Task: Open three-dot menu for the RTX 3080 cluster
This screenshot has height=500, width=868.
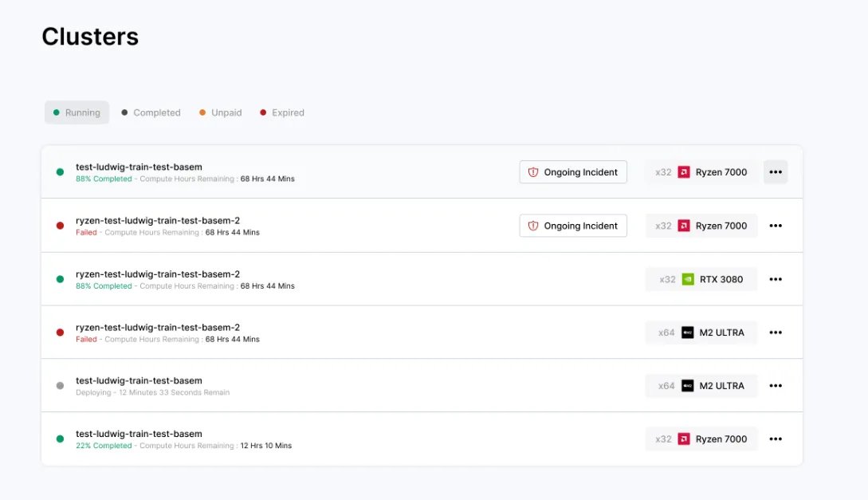Action: [776, 280]
